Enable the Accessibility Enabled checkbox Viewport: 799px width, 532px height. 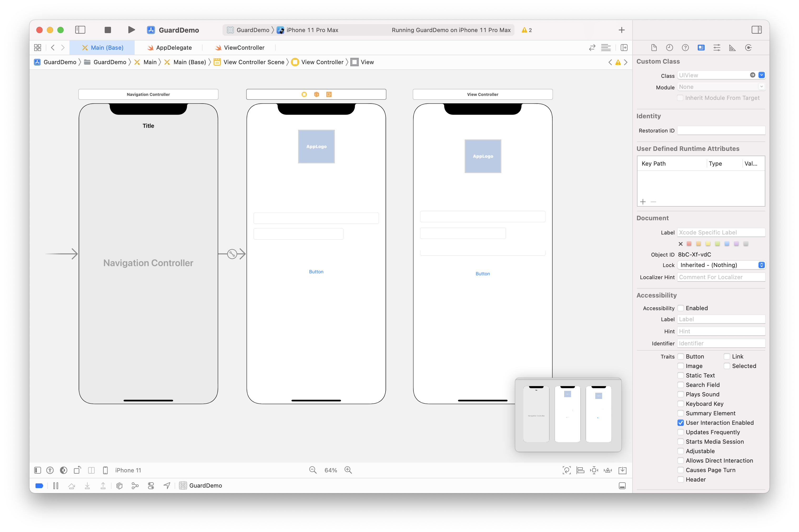[681, 308]
